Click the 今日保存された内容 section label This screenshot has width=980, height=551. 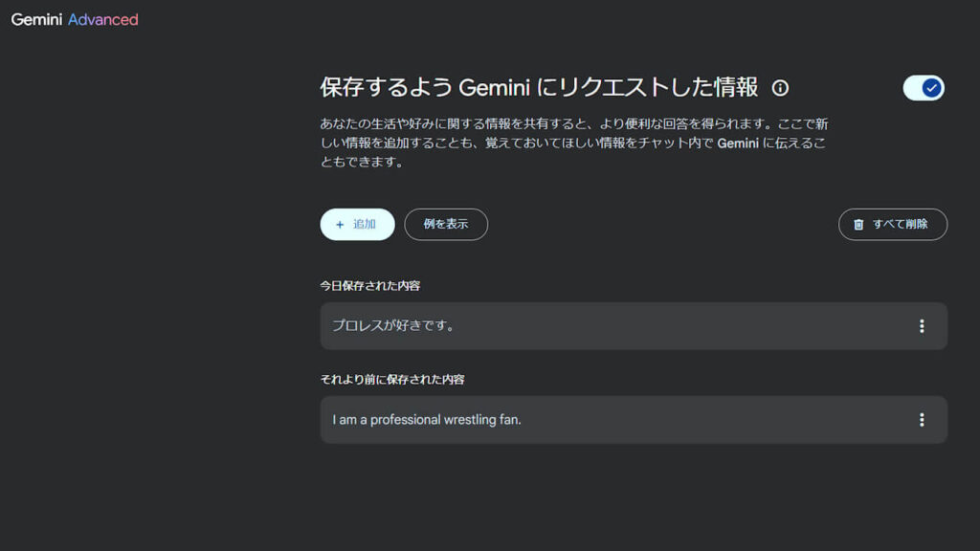click(x=370, y=285)
